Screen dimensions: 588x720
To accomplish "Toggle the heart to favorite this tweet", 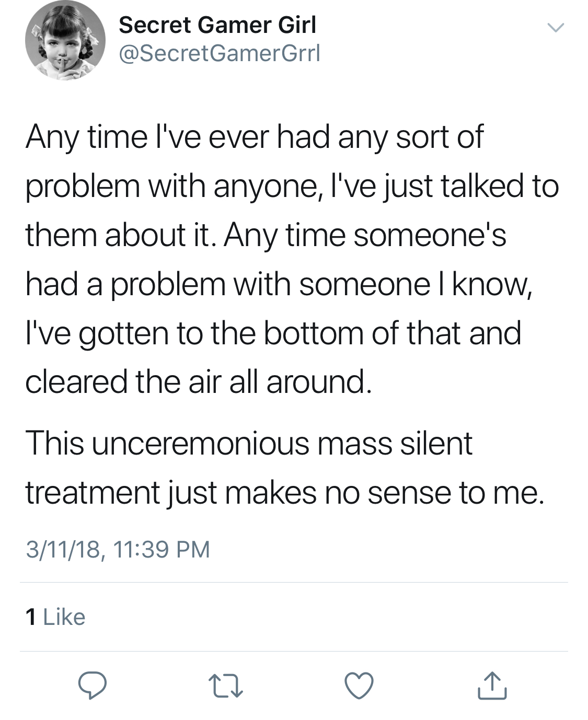I will tap(359, 686).
